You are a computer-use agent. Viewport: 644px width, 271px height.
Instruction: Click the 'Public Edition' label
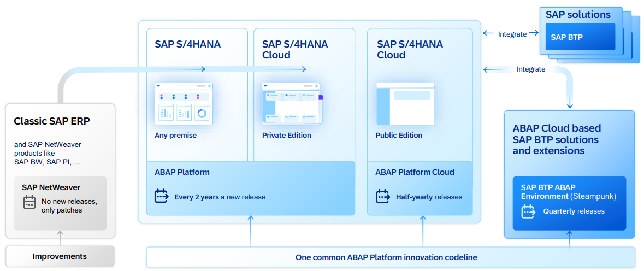point(399,135)
